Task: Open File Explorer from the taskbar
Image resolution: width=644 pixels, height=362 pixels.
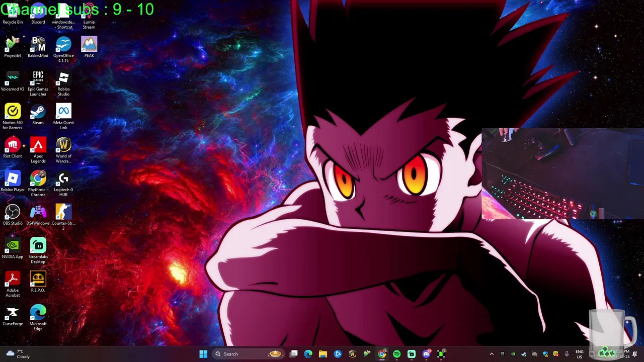Action: click(323, 354)
